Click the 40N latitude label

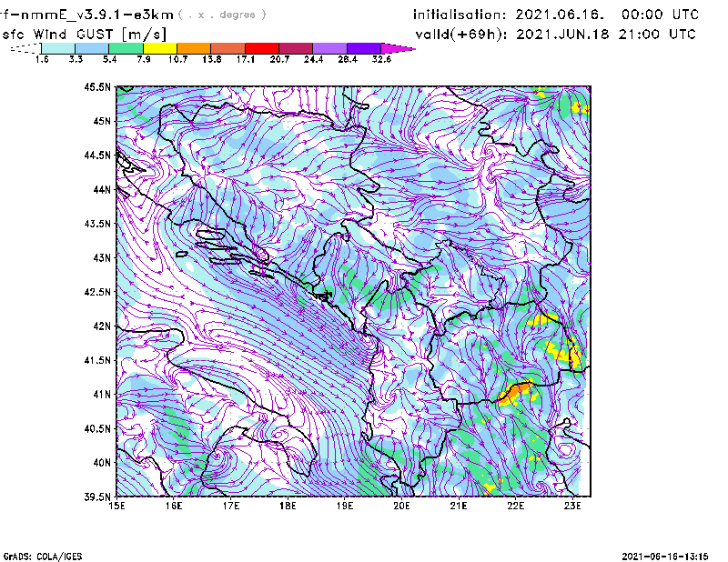102,463
